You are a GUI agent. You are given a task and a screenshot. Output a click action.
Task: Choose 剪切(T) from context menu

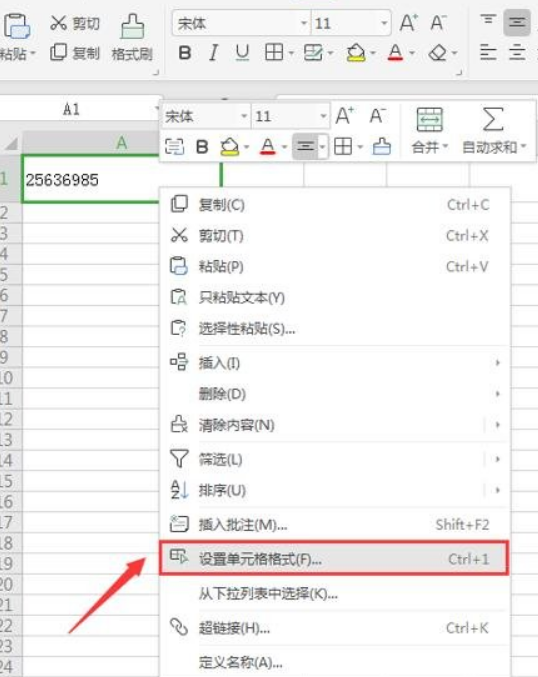[335, 235]
